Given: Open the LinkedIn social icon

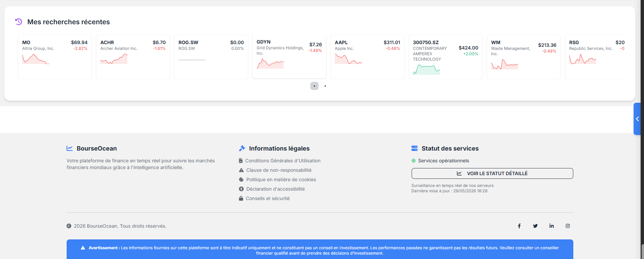Looking at the screenshot, I should 551,226.
